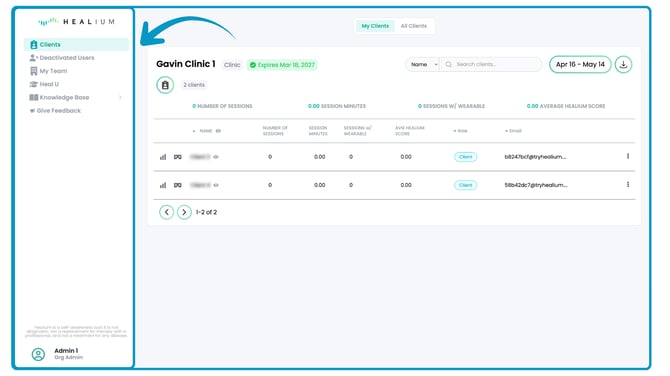The image size is (670, 376).
Task: Click the AVERAGE HEALIUM SCORE summary stat
Action: 566,106
